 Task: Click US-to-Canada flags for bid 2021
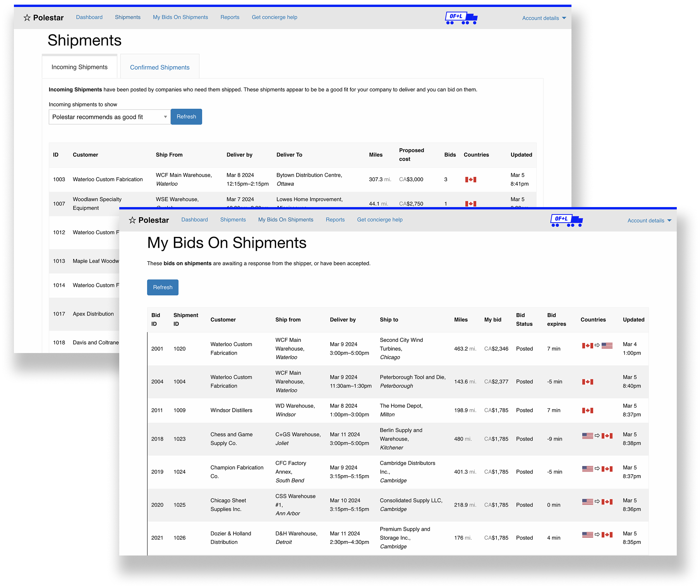[597, 535]
